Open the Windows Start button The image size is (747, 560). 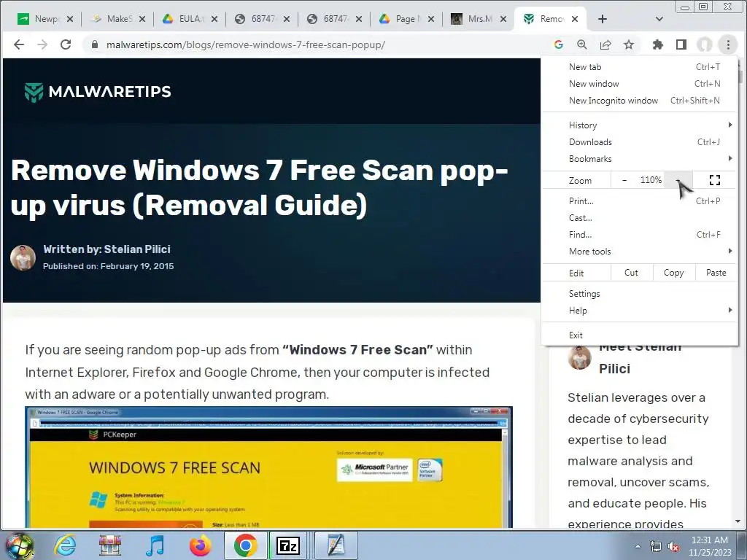20,545
